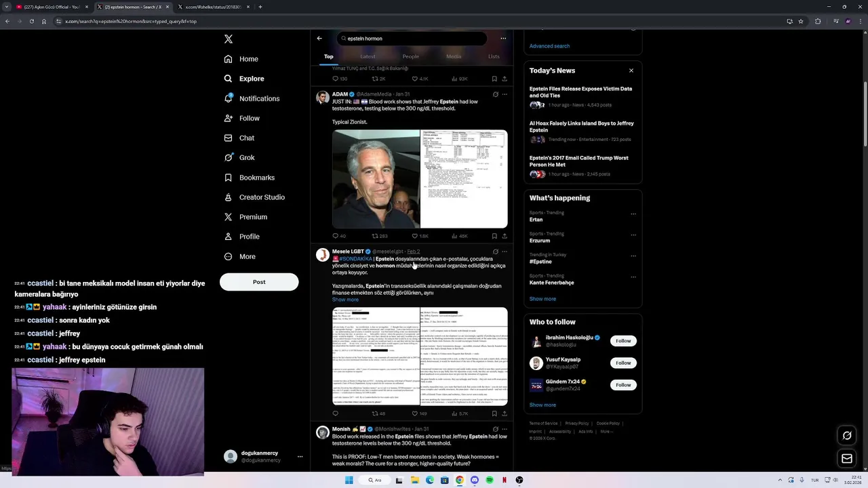Click the More icon in the sidebar

[x=229, y=256]
